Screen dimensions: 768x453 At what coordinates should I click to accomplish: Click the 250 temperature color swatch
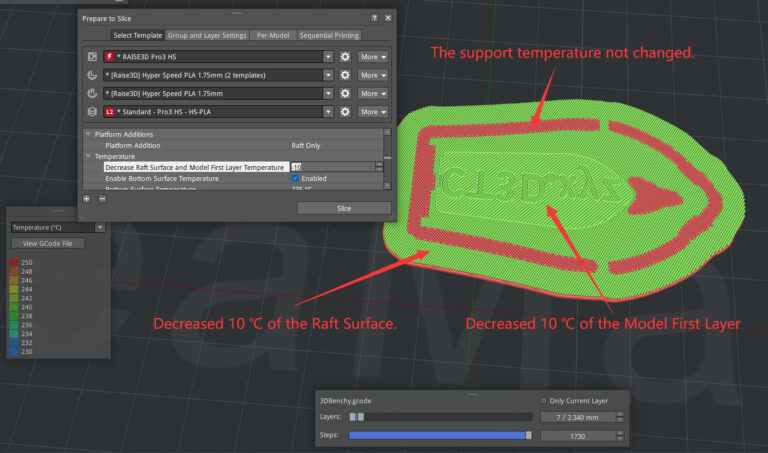tap(14, 262)
